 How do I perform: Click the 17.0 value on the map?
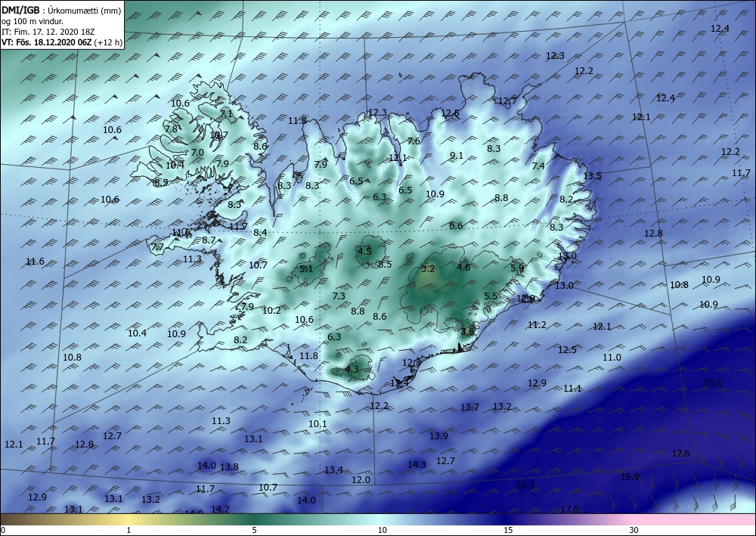click(x=569, y=509)
